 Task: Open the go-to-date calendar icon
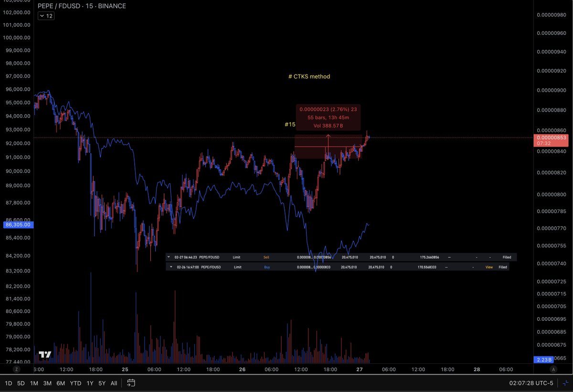click(130, 383)
